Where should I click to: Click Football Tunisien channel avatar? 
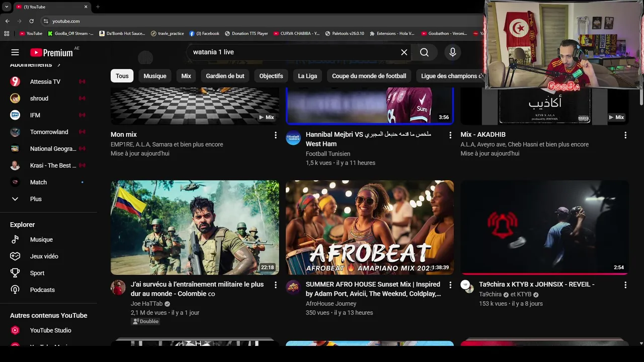(293, 138)
